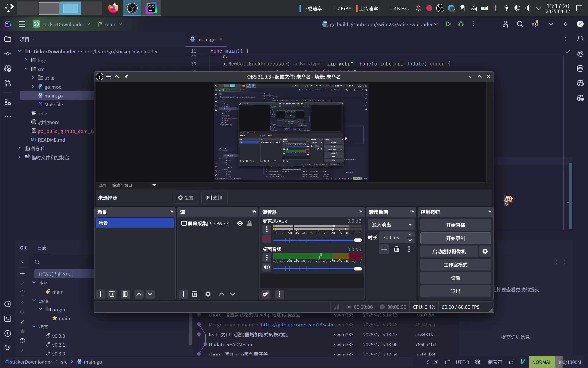Add a transition with plus icon
This screenshot has height=368, width=588.
tap(384, 249)
